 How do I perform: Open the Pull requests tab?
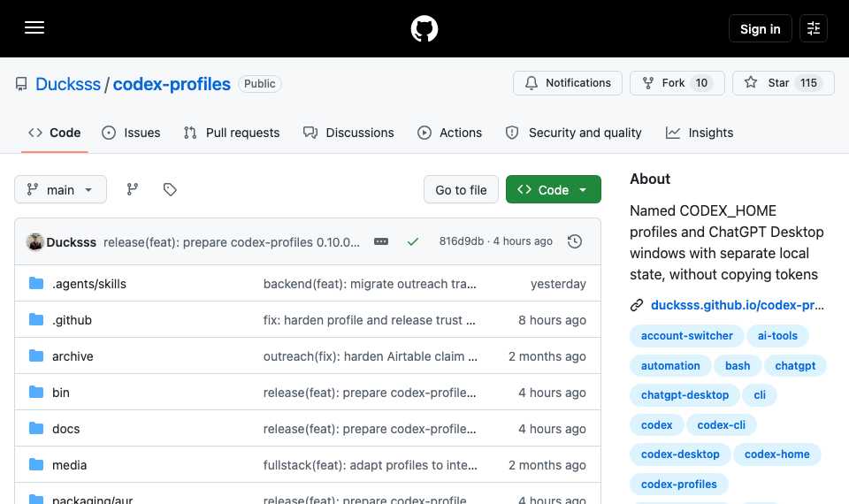232,133
